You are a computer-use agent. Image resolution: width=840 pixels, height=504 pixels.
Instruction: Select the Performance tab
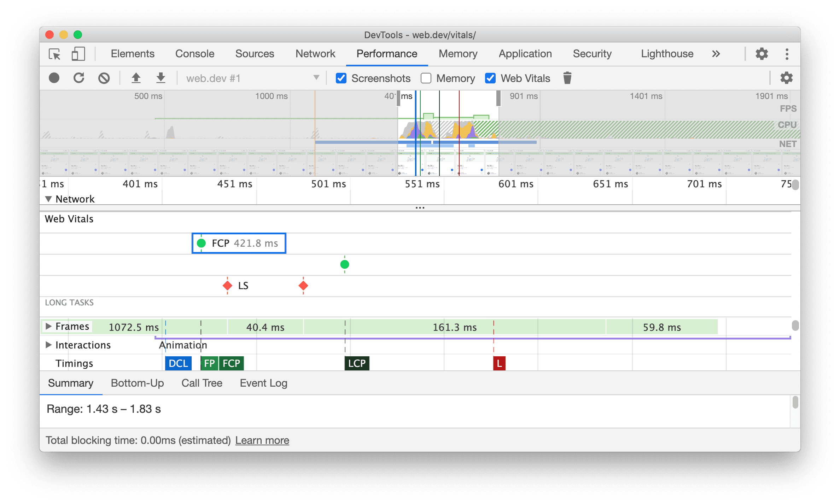[x=386, y=54]
